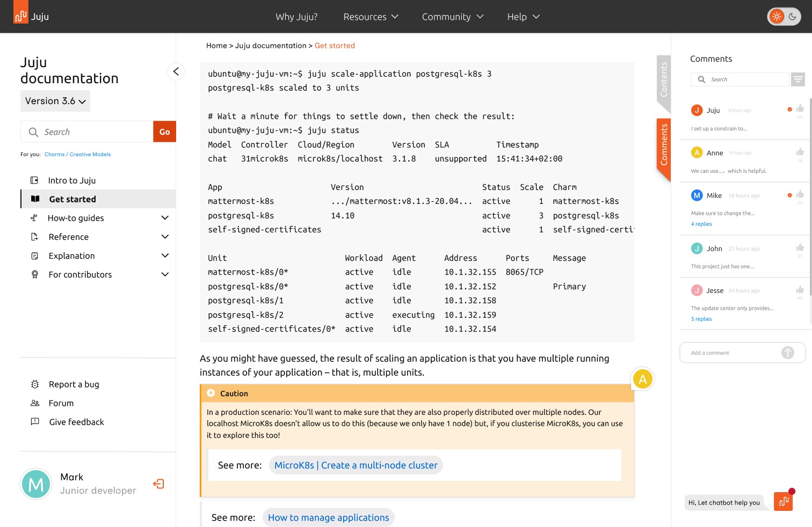Viewport: 812px width, 527px height.
Task: Click the How-to guides signpost icon
Action: (34, 218)
